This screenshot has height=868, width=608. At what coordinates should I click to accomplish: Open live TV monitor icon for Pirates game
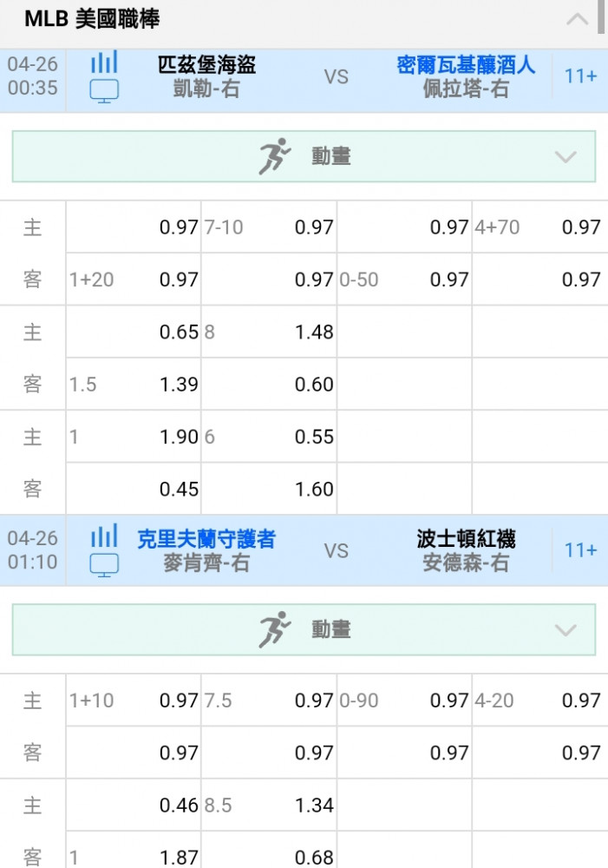pyautogui.click(x=104, y=91)
